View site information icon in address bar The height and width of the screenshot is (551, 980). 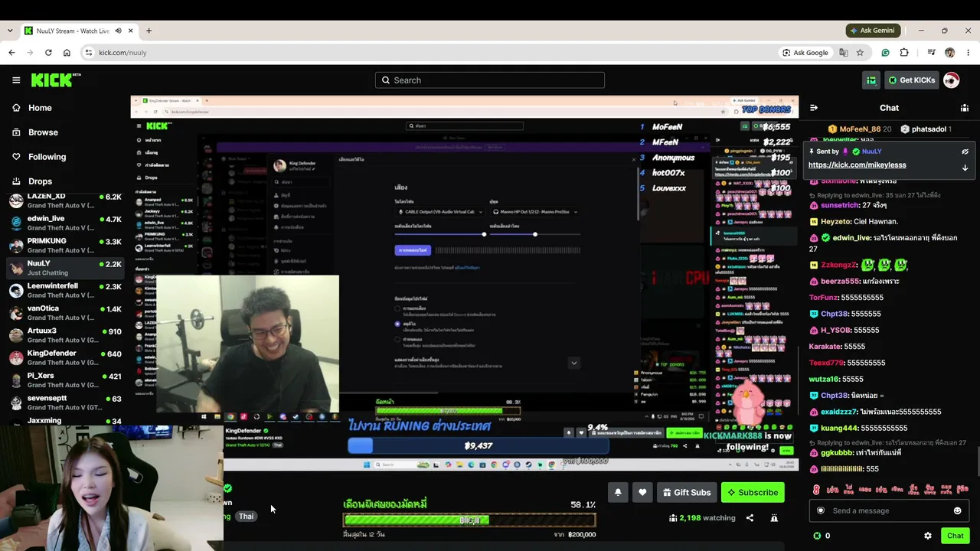click(89, 53)
